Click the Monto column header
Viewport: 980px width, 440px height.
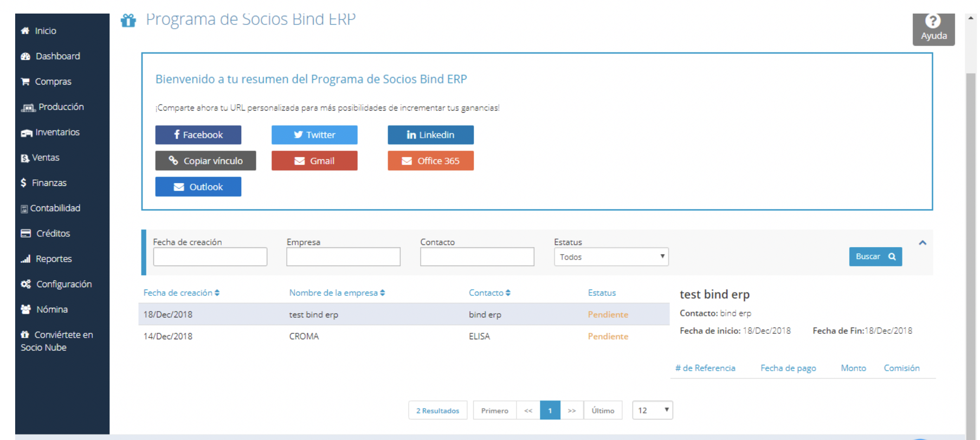click(854, 368)
